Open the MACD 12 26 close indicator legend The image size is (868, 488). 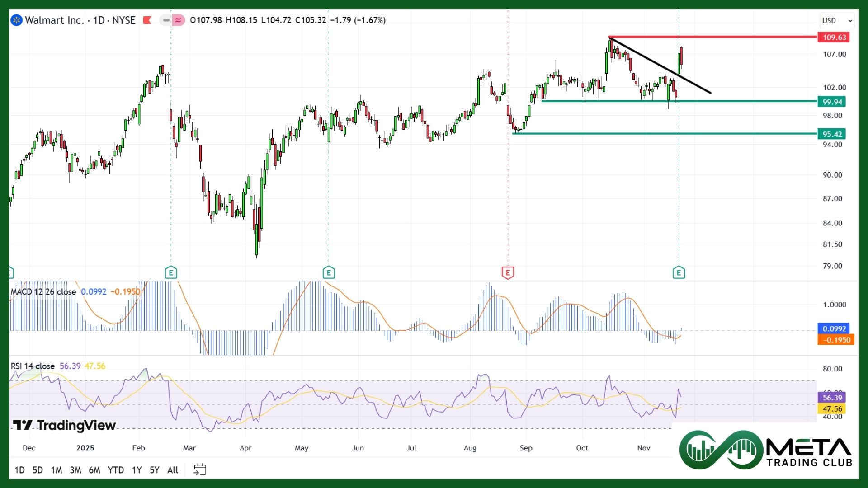coord(43,292)
